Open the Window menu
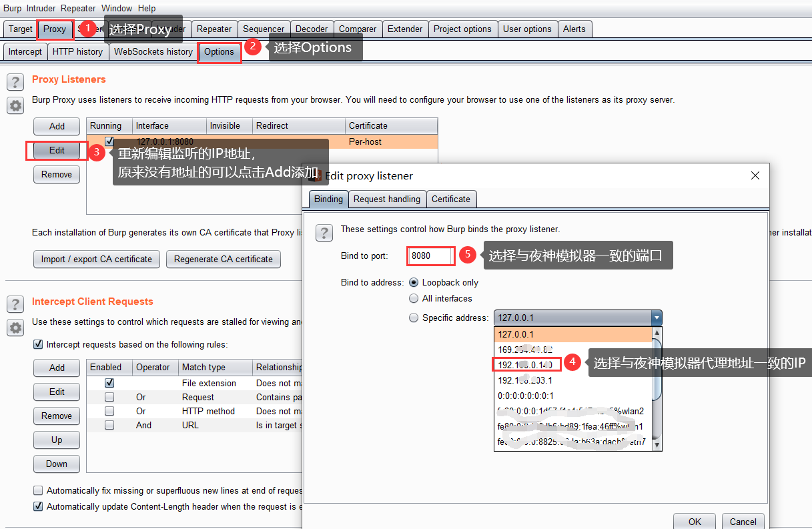This screenshot has width=812, height=529. 117,8
